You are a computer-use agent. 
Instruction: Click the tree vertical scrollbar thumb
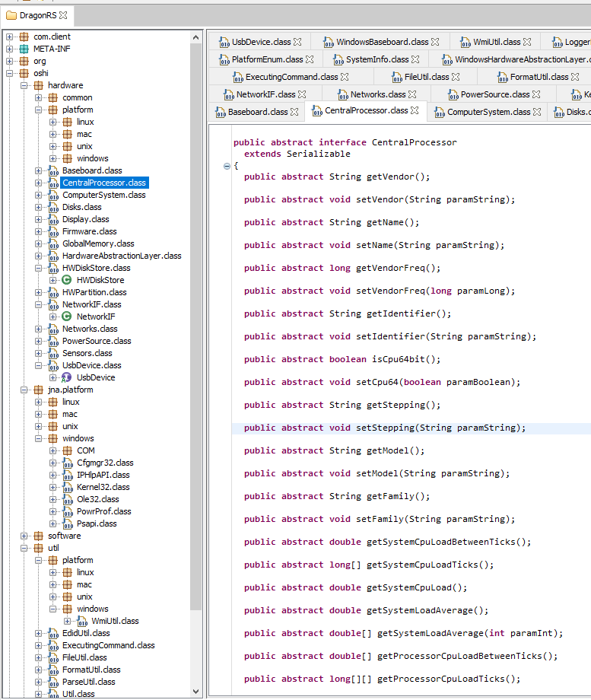195,326
